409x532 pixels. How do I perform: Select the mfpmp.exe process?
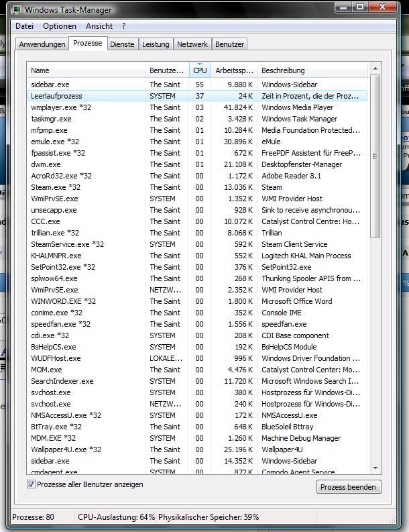197,130
